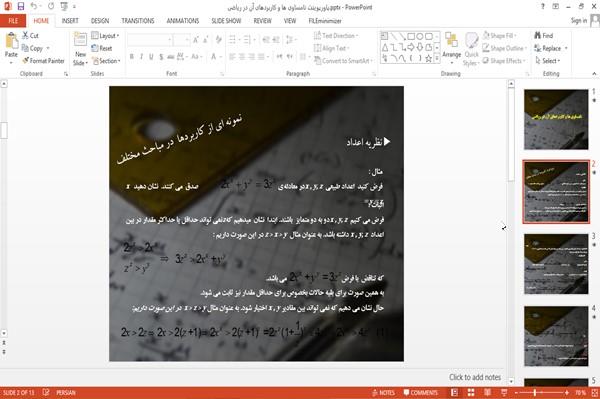Click the zoom out minus button
The width and height of the screenshot is (600, 399).
coord(516,392)
